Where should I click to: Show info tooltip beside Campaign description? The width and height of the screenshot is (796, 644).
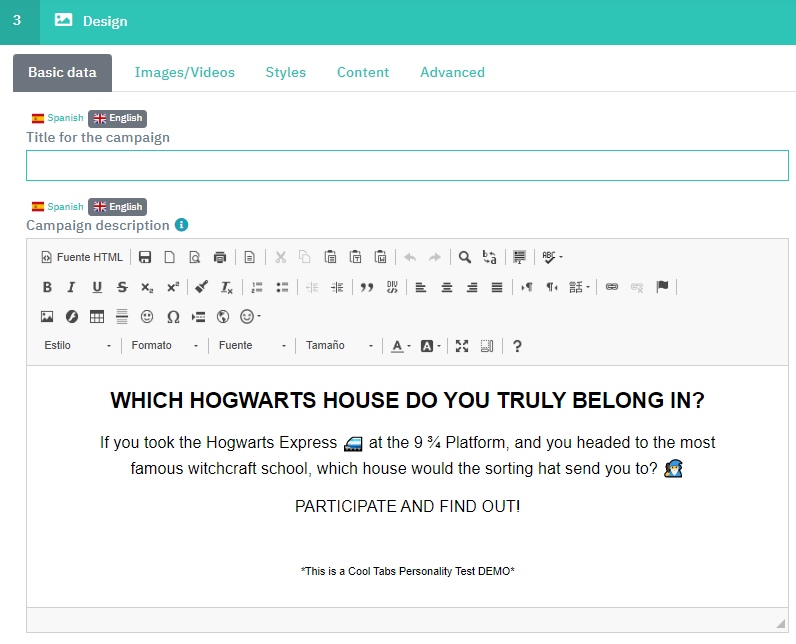(181, 225)
